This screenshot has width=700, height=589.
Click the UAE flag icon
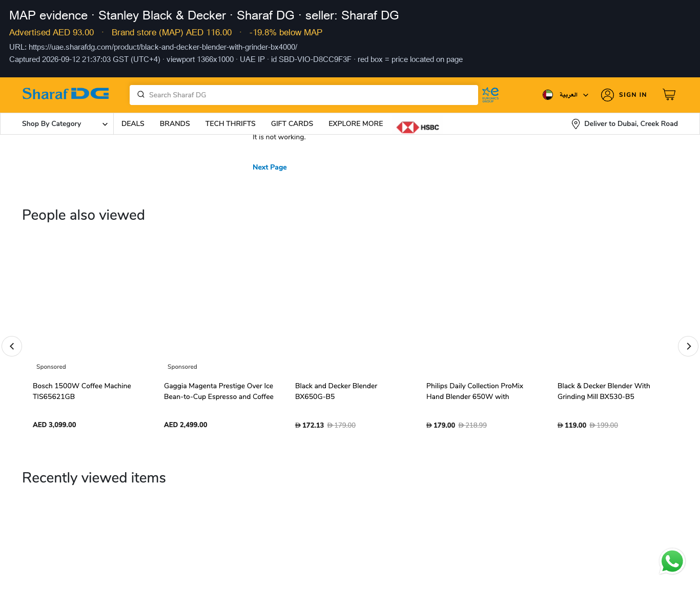pyautogui.click(x=548, y=95)
